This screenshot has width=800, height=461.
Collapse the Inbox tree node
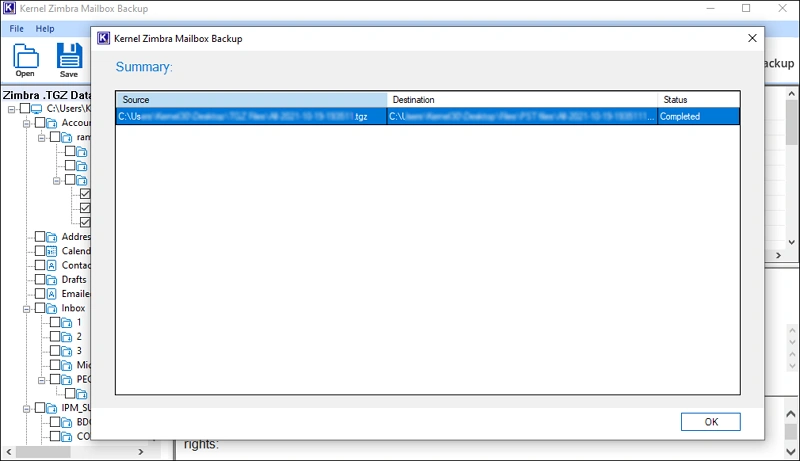tap(27, 309)
